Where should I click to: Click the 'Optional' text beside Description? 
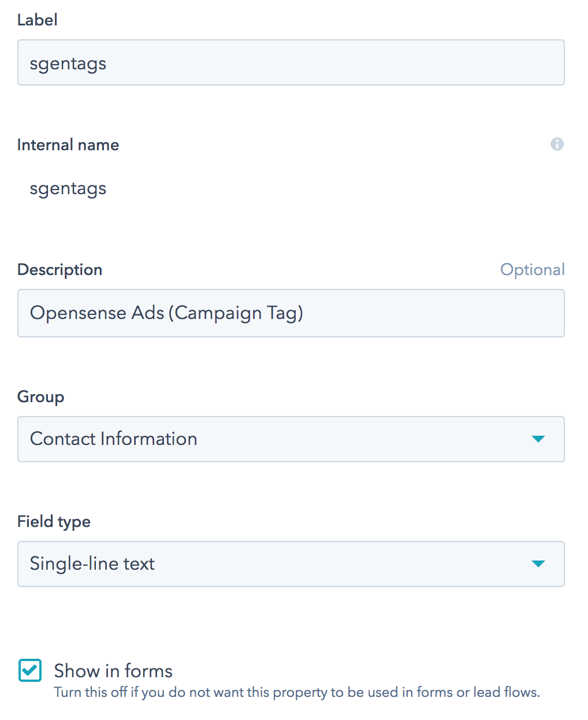pos(533,270)
